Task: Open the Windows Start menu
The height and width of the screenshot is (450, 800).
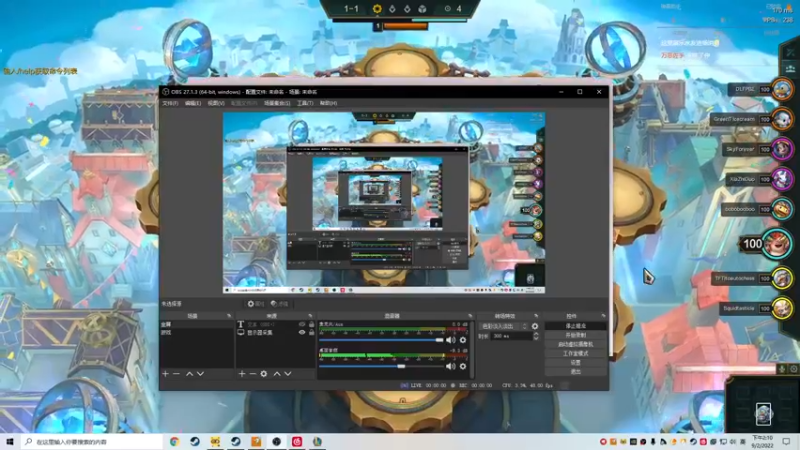Action: tap(9, 441)
